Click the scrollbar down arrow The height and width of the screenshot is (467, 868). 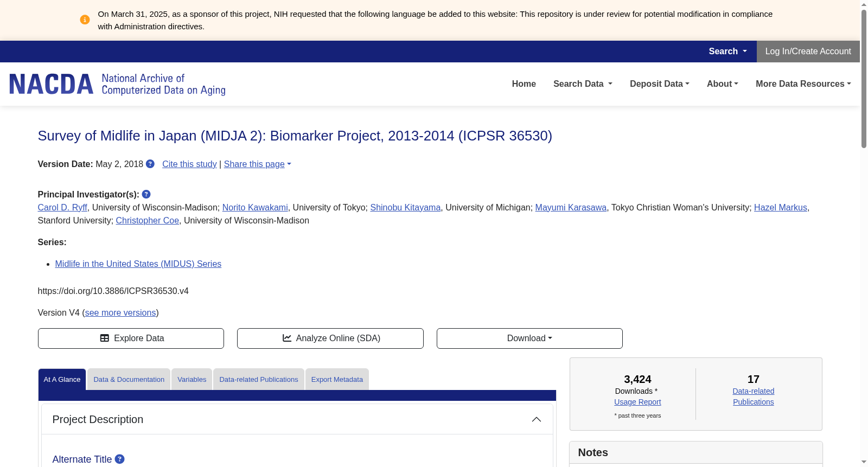coord(864,462)
